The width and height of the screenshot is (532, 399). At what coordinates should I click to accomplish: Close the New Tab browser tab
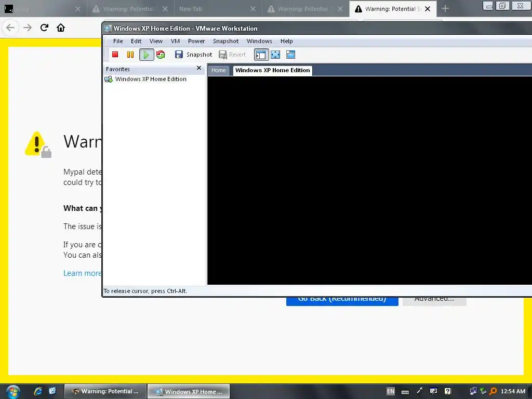pyautogui.click(x=253, y=9)
